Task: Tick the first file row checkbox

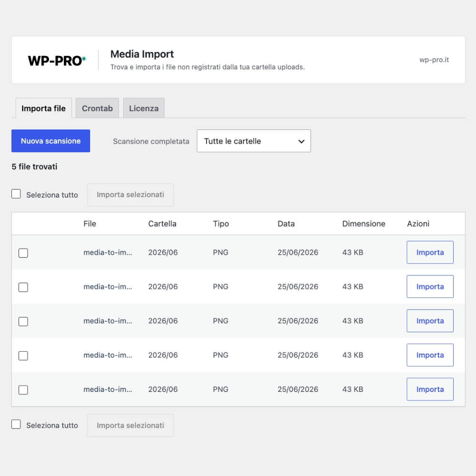Action: tap(23, 253)
